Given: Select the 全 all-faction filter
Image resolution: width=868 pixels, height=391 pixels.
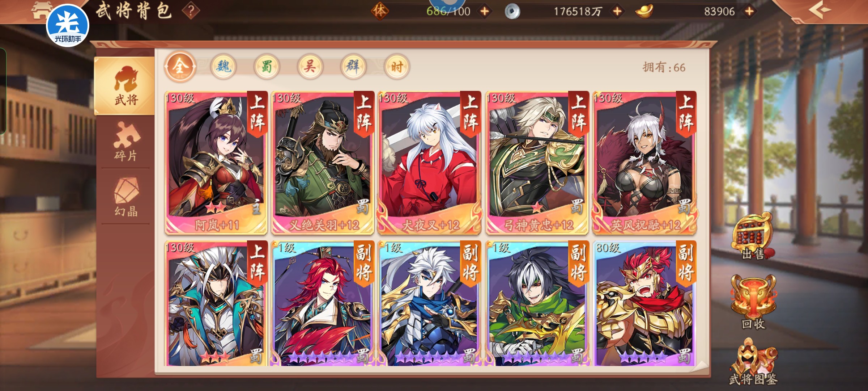Looking at the screenshot, I should coord(180,67).
